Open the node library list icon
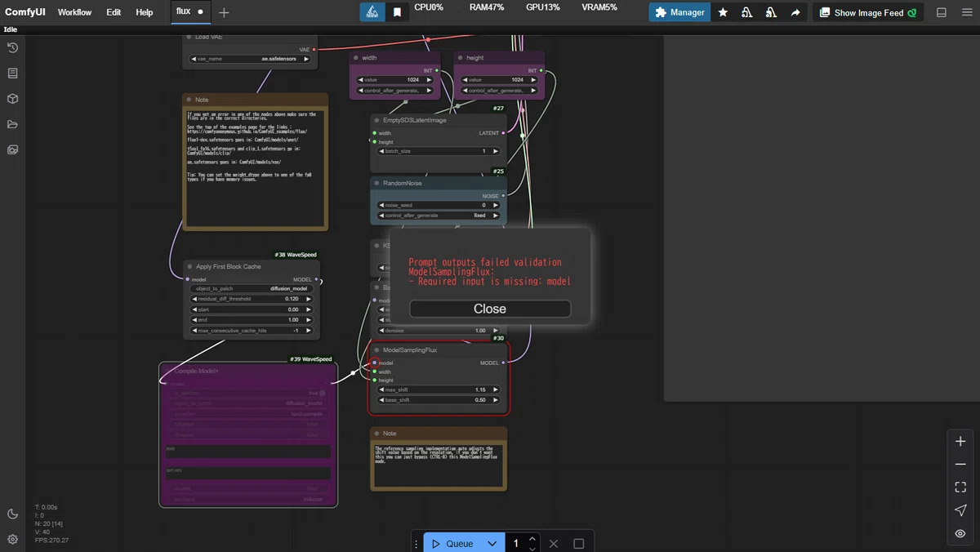The height and width of the screenshot is (552, 980). point(12,73)
